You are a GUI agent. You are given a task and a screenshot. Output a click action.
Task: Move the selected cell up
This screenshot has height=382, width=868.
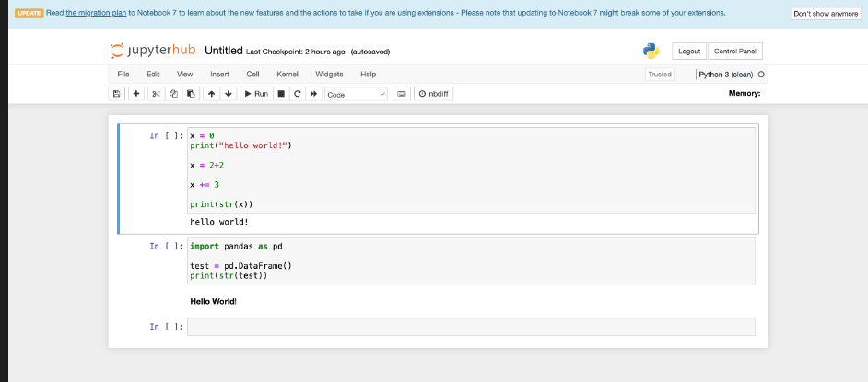[x=211, y=94]
